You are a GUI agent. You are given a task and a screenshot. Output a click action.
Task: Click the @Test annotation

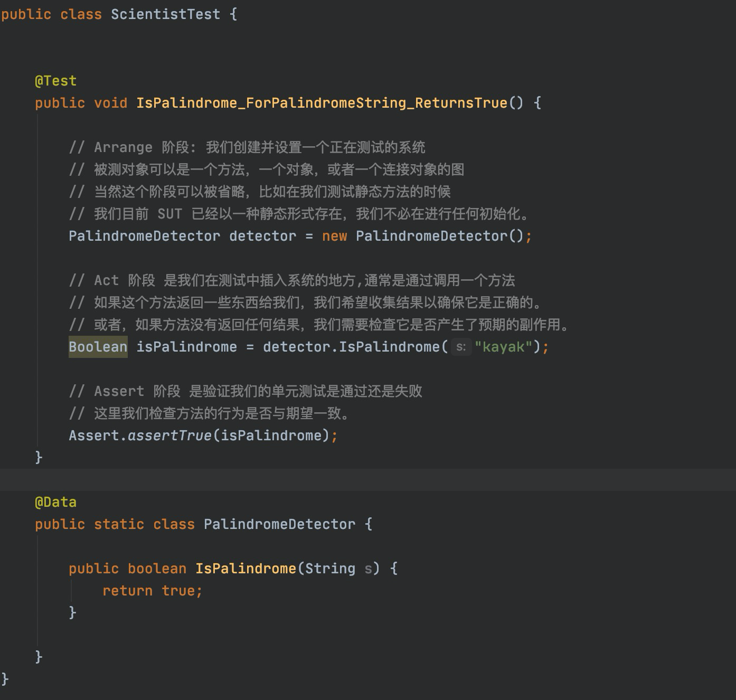tap(55, 80)
